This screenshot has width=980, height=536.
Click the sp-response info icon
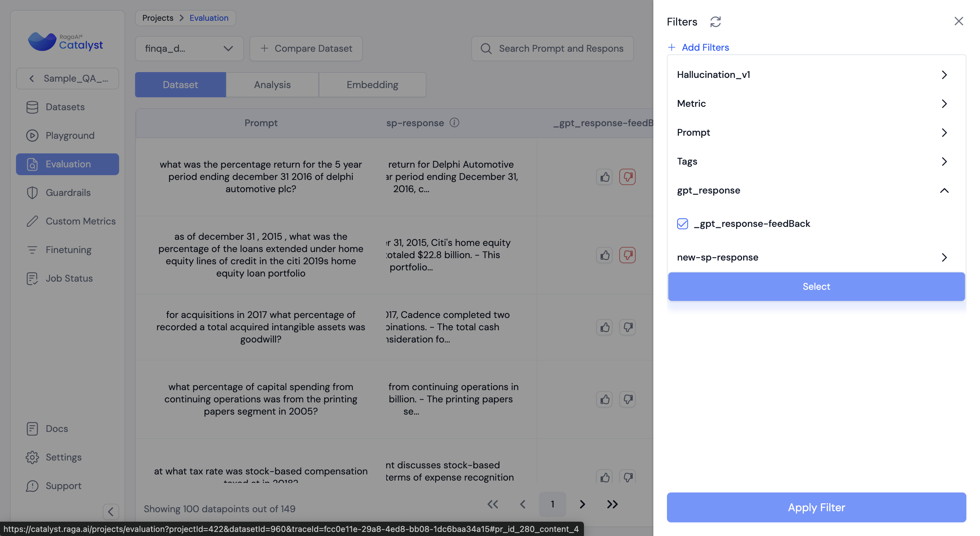pyautogui.click(x=454, y=122)
